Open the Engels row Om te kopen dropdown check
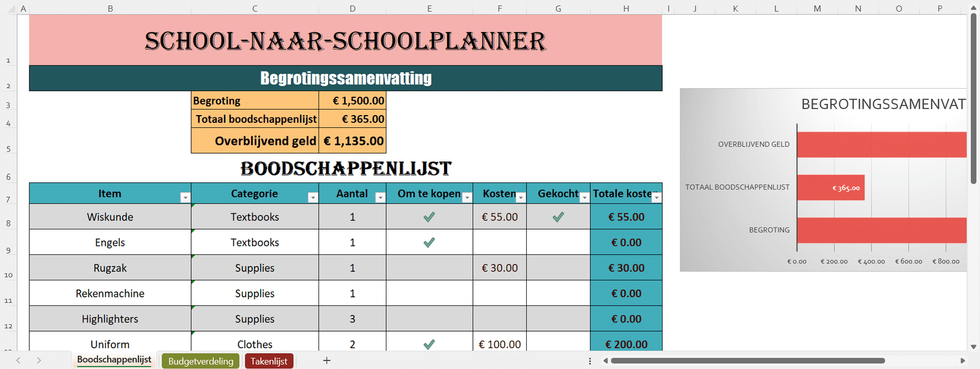980x369 pixels. tap(429, 242)
